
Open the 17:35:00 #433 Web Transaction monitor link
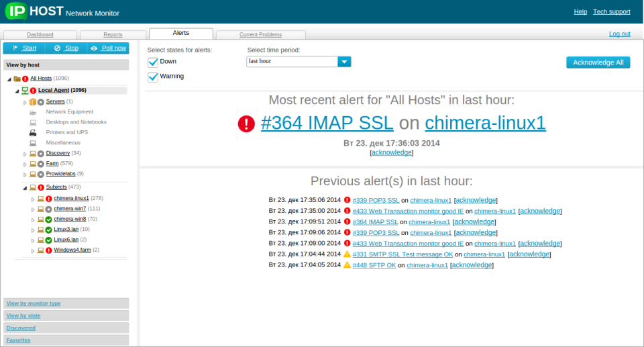408,211
